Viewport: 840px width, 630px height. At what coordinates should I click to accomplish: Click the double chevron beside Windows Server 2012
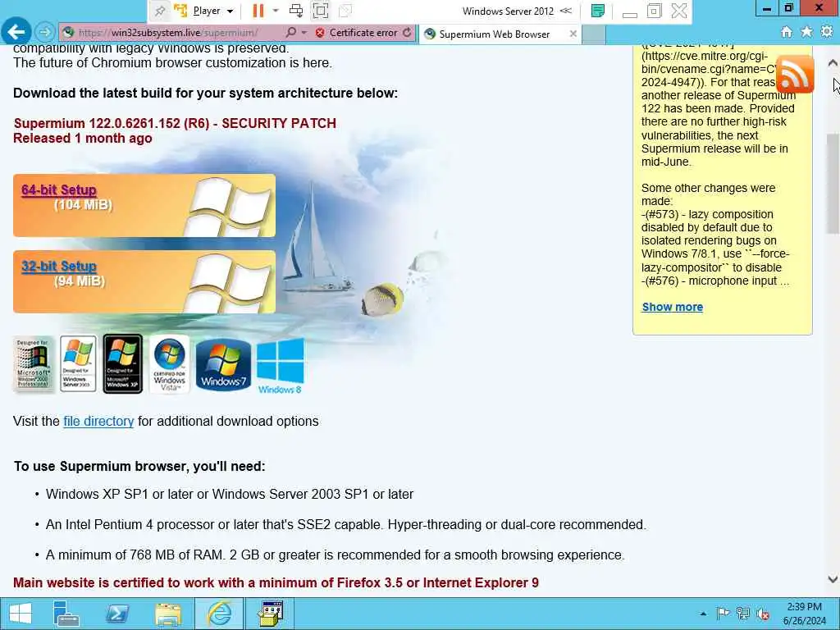point(566,11)
